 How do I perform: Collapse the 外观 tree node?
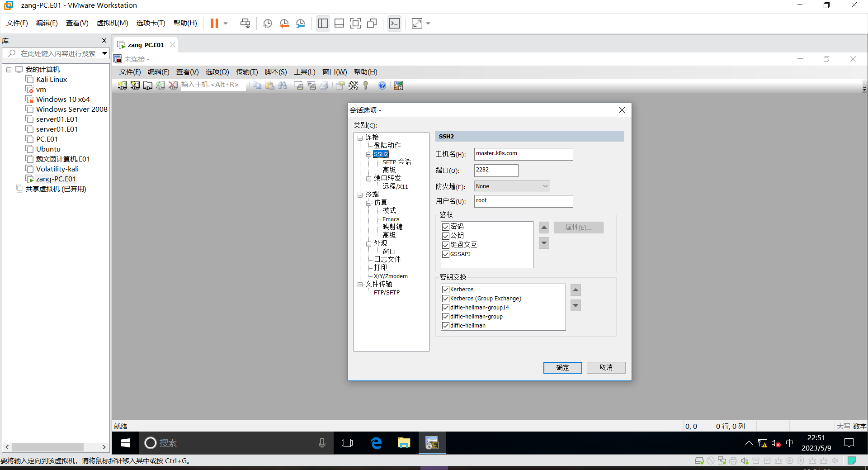pyautogui.click(x=369, y=244)
